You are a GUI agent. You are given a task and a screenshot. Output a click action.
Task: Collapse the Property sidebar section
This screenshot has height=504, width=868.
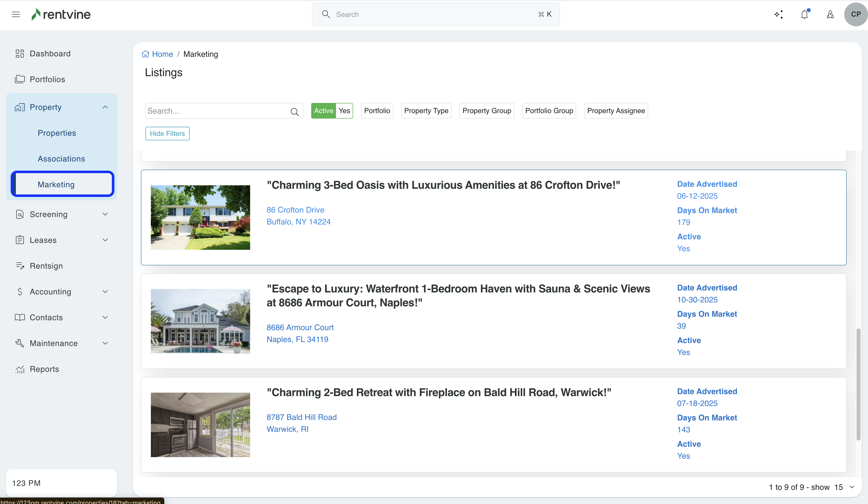point(105,107)
